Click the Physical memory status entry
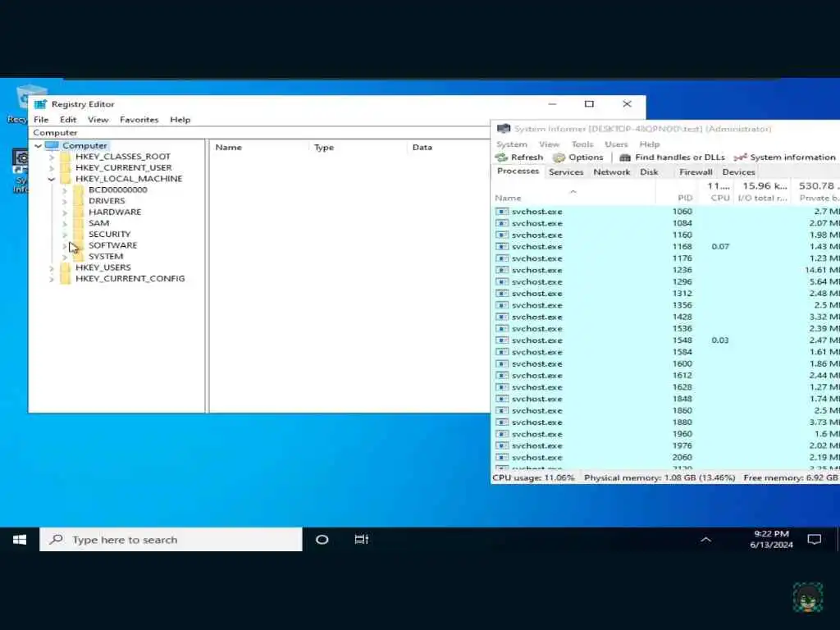Image resolution: width=840 pixels, height=630 pixels. (x=660, y=478)
